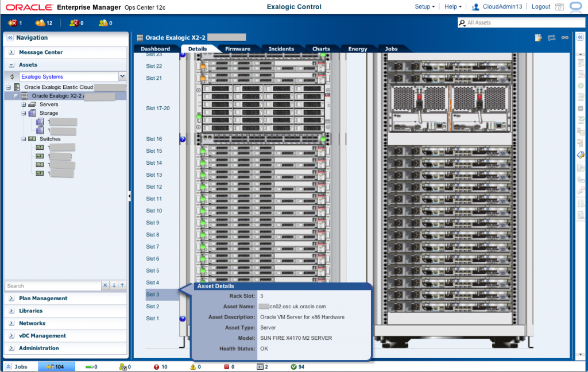Viewport: 588px width, 372px height.
Task: Click the search up arrow
Action: click(122, 285)
